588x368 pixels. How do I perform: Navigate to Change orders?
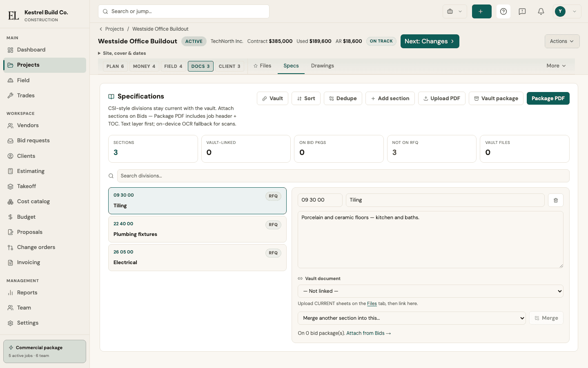(x=45, y=247)
